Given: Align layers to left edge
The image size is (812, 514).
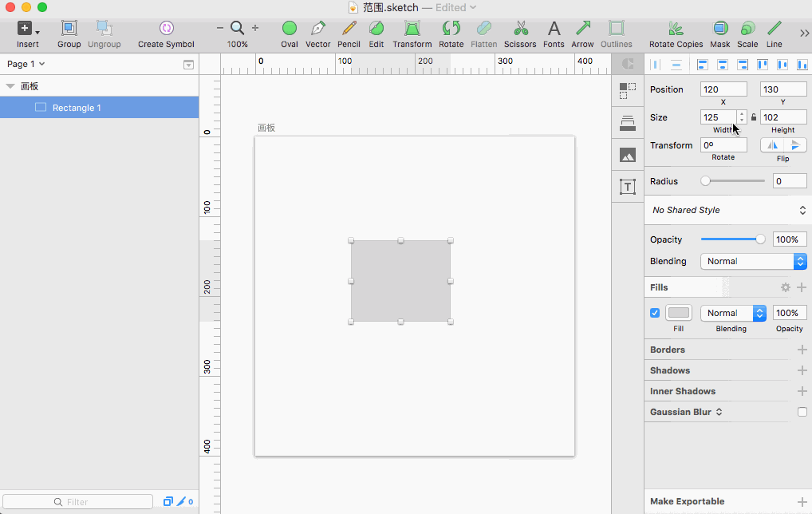Looking at the screenshot, I should click(702, 64).
